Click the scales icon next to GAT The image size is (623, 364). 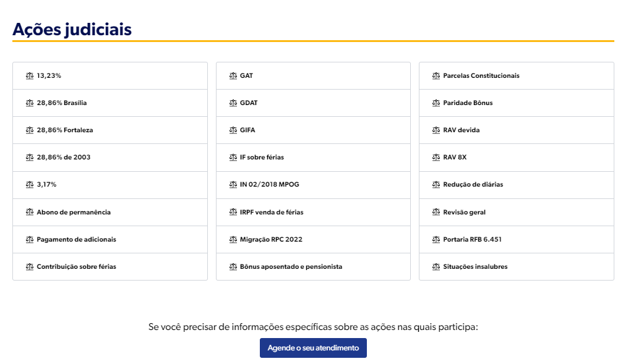pyautogui.click(x=233, y=75)
